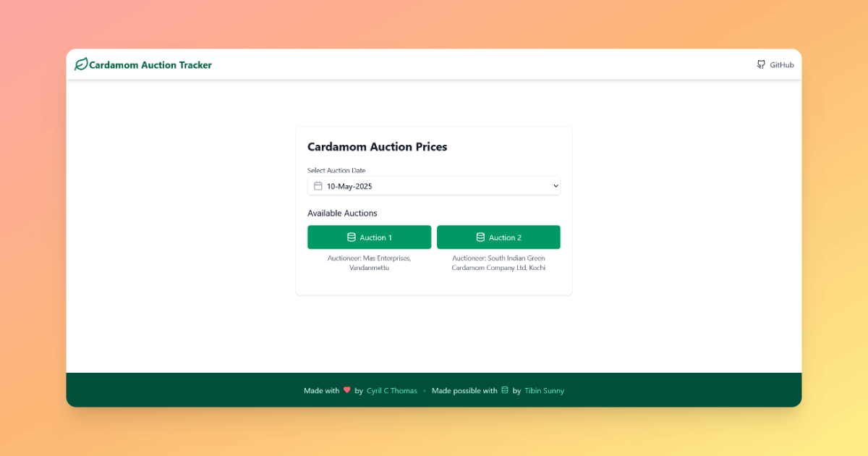
Task: Click the leaf logo icon in the header
Action: point(81,64)
